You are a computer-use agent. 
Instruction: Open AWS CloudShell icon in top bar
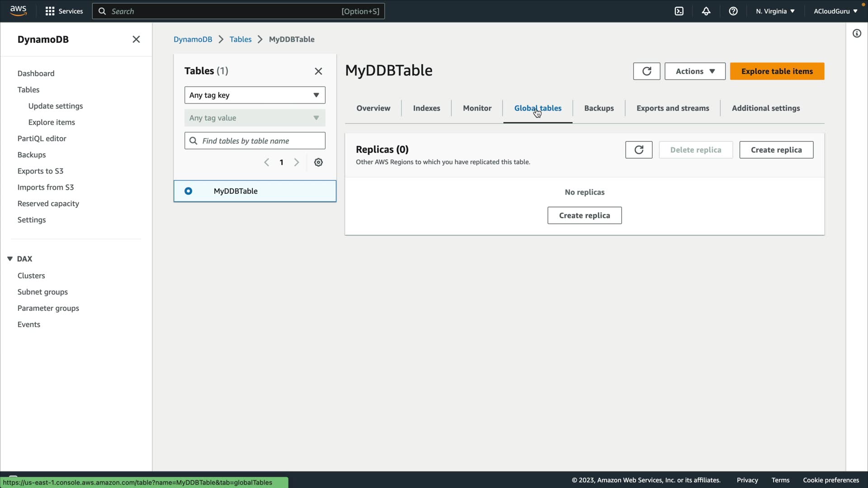[679, 11]
